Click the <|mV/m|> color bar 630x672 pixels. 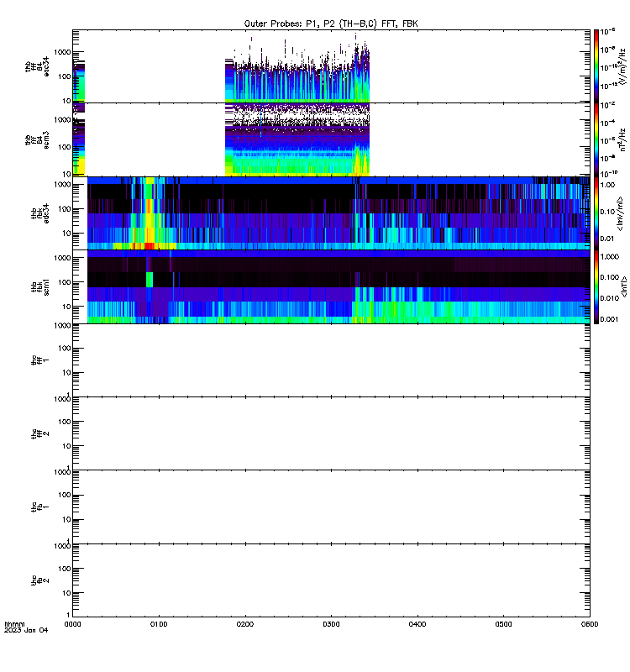[596, 213]
